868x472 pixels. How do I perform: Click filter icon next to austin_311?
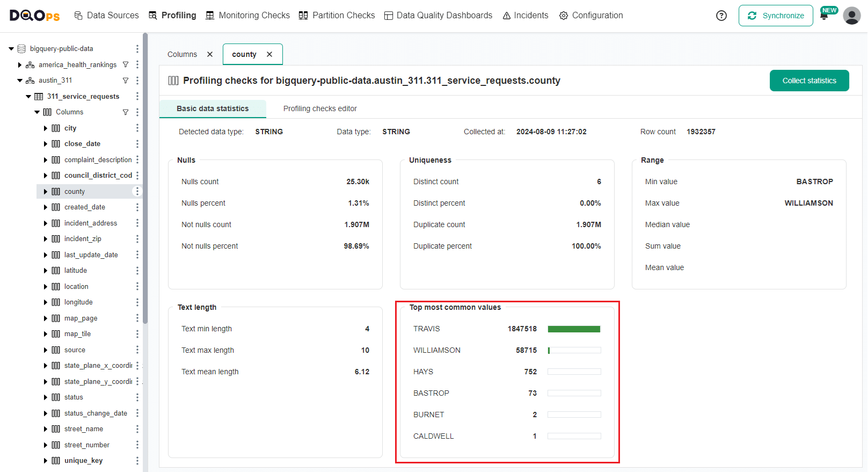tap(126, 81)
